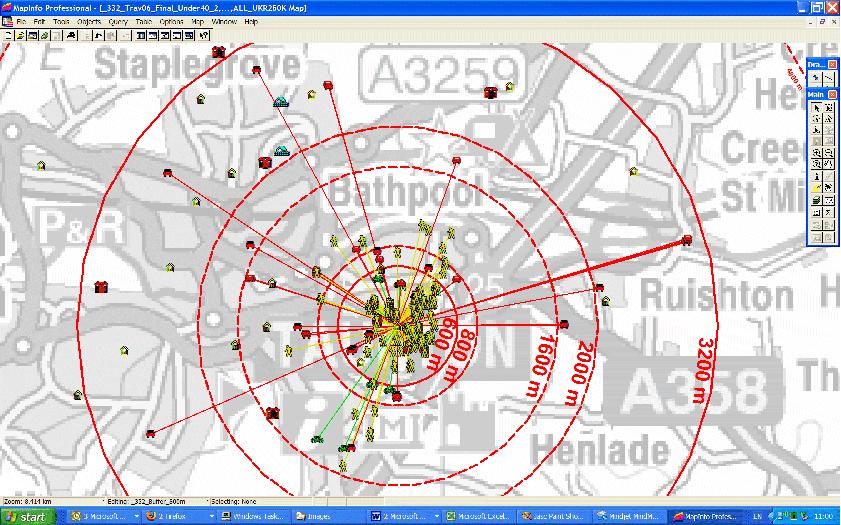Click the red car marker ending the thick line
This screenshot has width=841, height=525.
pyautogui.click(x=686, y=240)
